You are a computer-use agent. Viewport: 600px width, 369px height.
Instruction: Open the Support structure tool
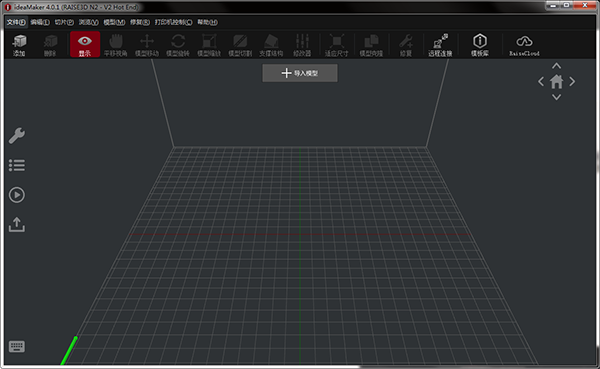[x=271, y=45]
